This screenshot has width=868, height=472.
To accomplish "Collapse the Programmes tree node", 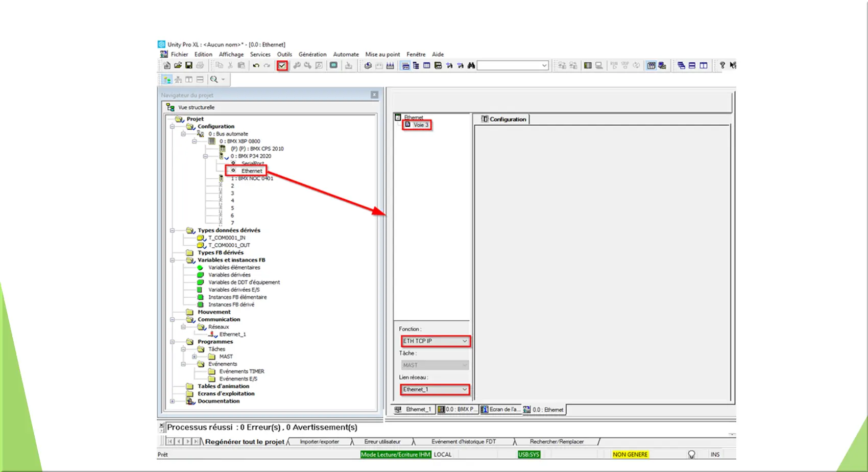I will tap(172, 342).
